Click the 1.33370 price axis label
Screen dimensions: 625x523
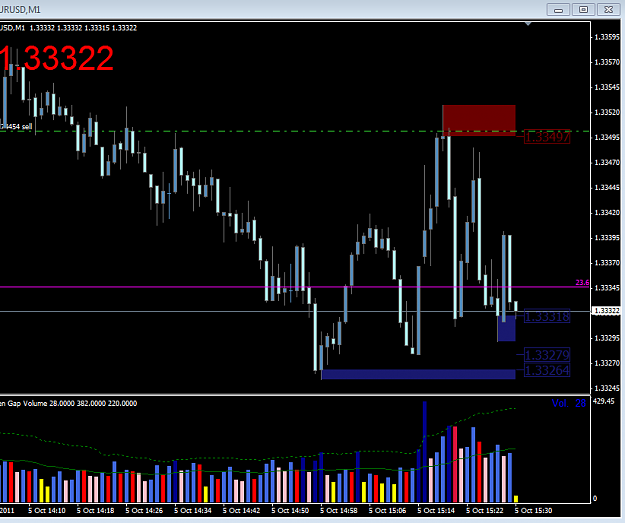[x=607, y=263]
